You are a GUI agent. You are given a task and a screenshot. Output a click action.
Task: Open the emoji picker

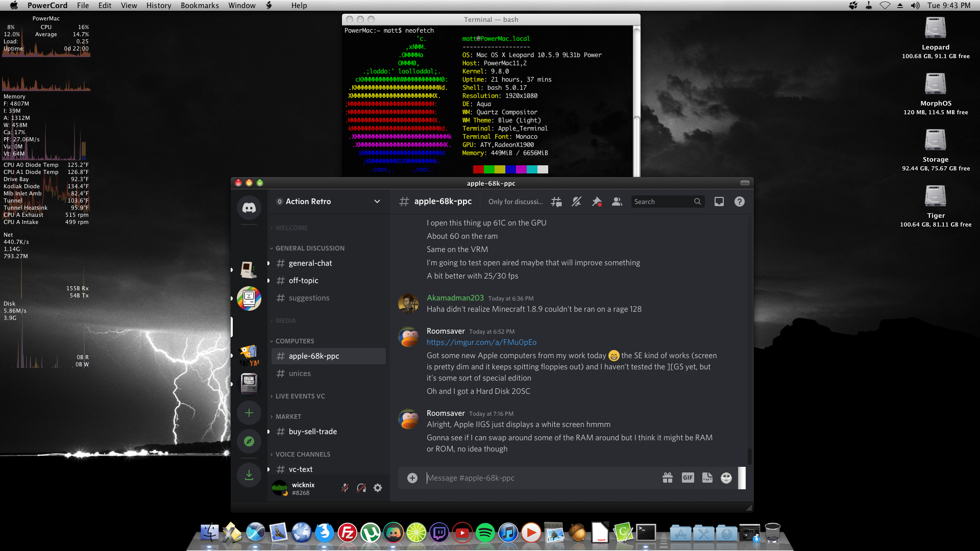(x=726, y=478)
